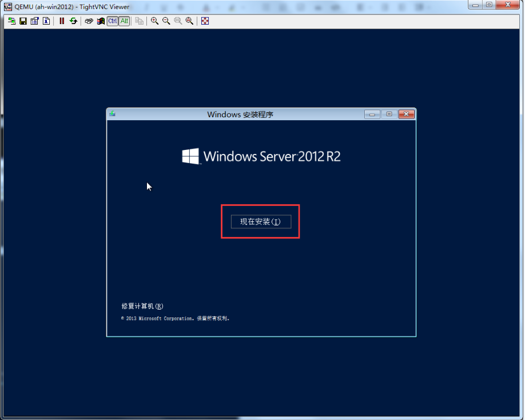Viewport: 525px width, 420px height.
Task: Toggle the Ctrl key toolbar button
Action: tap(112, 21)
